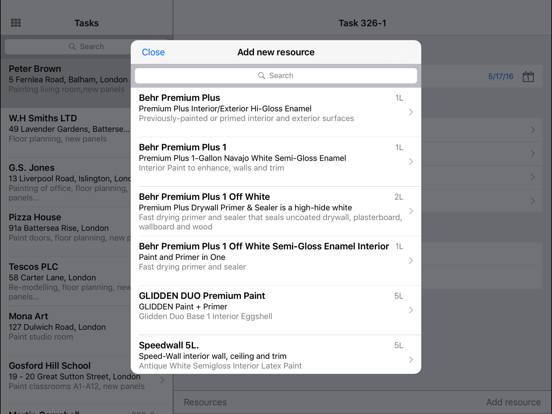Click 'Premium Plus Interior/Exterior Hi-Gloss Enamel' subtitle
552x414 pixels.
click(225, 109)
